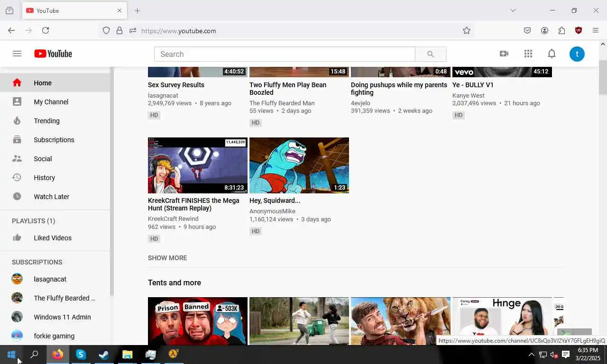
Task: Open Doing pushups while my parents fighting
Action: (399, 89)
